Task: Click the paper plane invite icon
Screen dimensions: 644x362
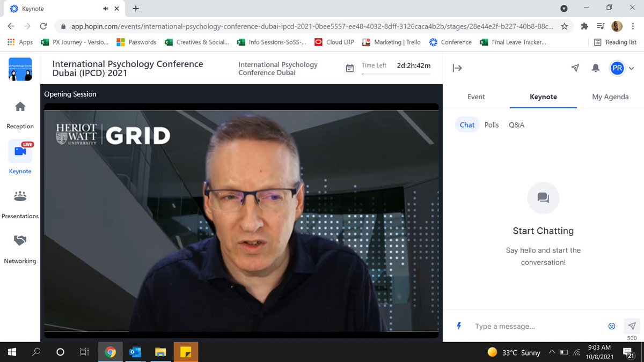Action: pyautogui.click(x=575, y=68)
